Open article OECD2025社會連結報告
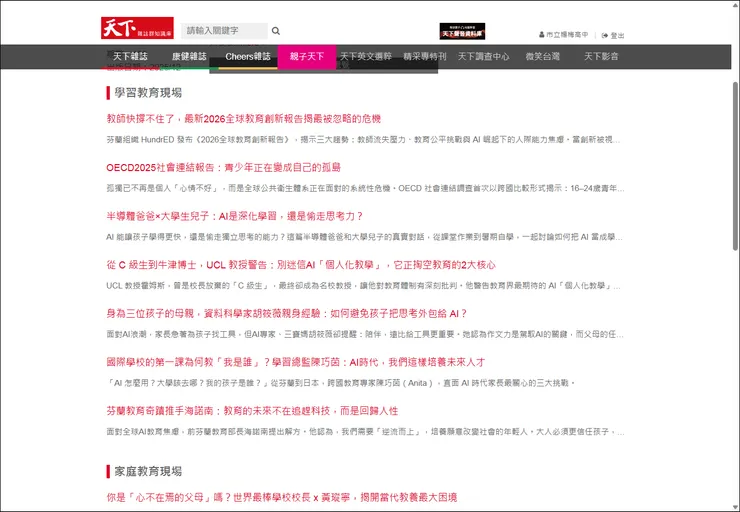Viewport: 740px width, 512px height. [x=224, y=168]
